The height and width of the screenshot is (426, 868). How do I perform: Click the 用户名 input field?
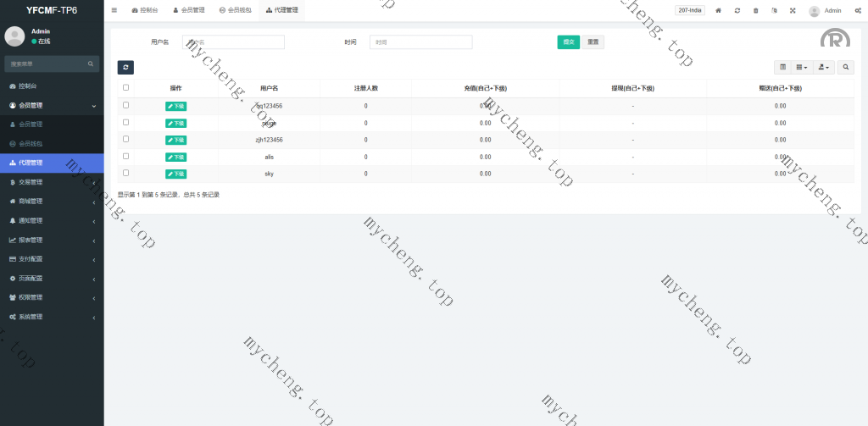tap(233, 42)
